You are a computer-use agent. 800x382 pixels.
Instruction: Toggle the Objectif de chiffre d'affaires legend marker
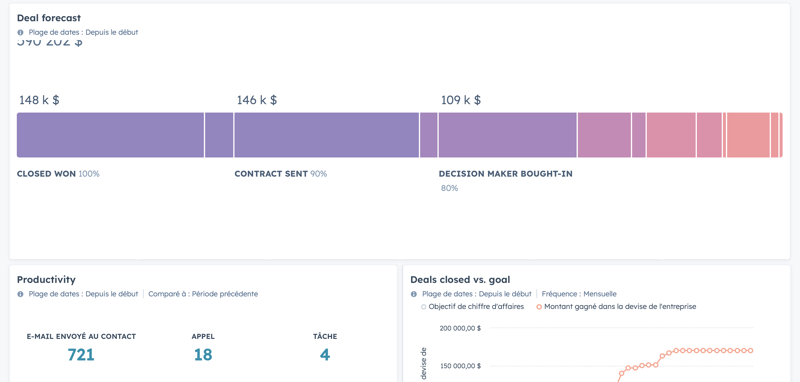click(x=423, y=307)
